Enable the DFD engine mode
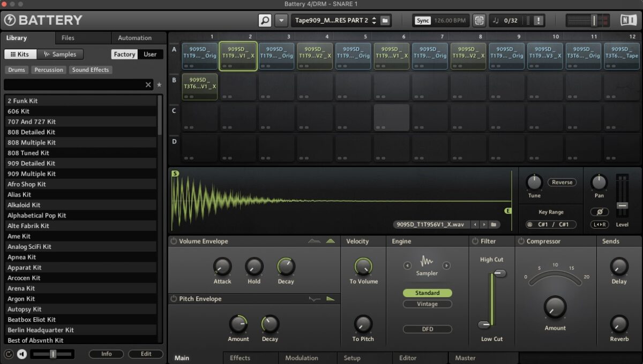The height and width of the screenshot is (364, 643). [427, 329]
